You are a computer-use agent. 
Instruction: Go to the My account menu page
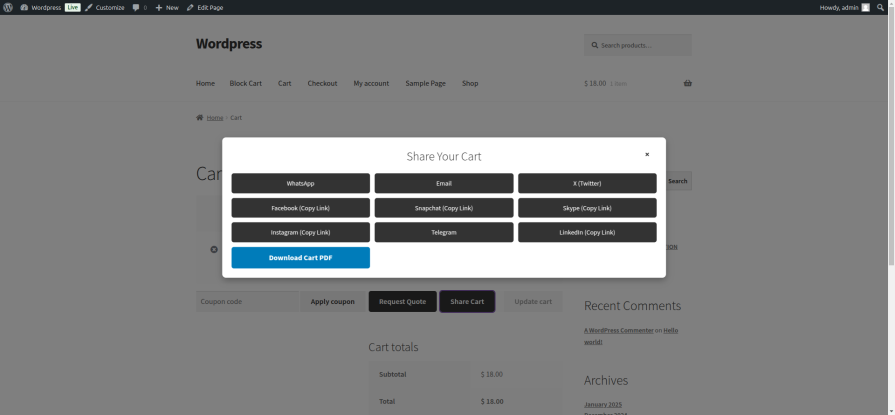point(371,83)
